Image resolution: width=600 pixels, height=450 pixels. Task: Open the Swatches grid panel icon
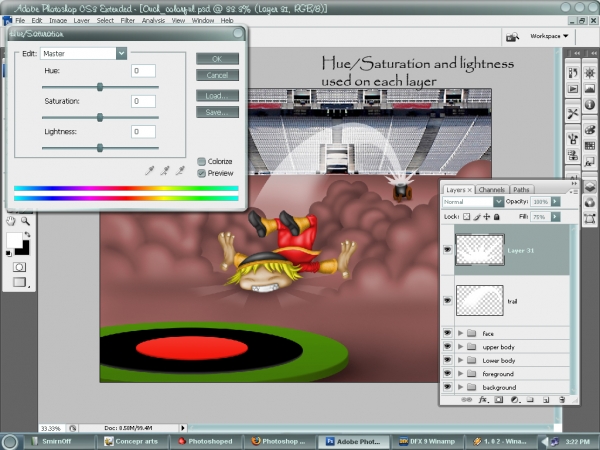590,145
